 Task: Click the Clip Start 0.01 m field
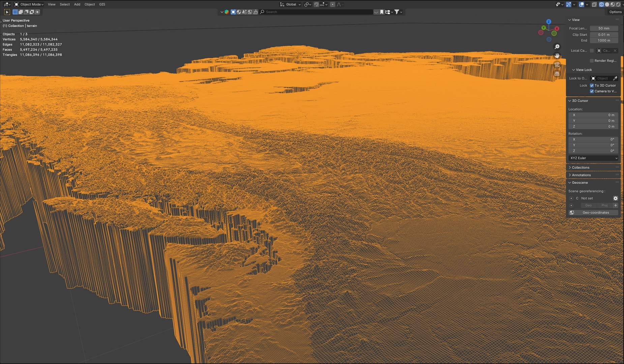604,35
